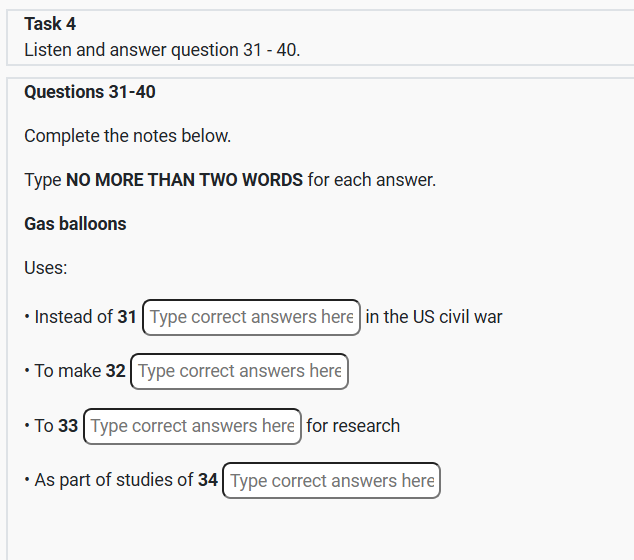Click the bold number 31 label

click(127, 317)
